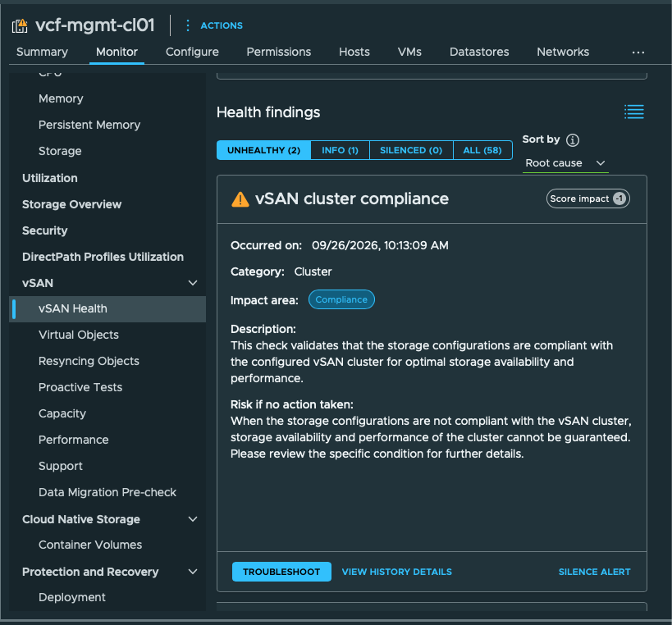Click the Health findings heading
Image resolution: width=672 pixels, height=625 pixels.
(268, 112)
